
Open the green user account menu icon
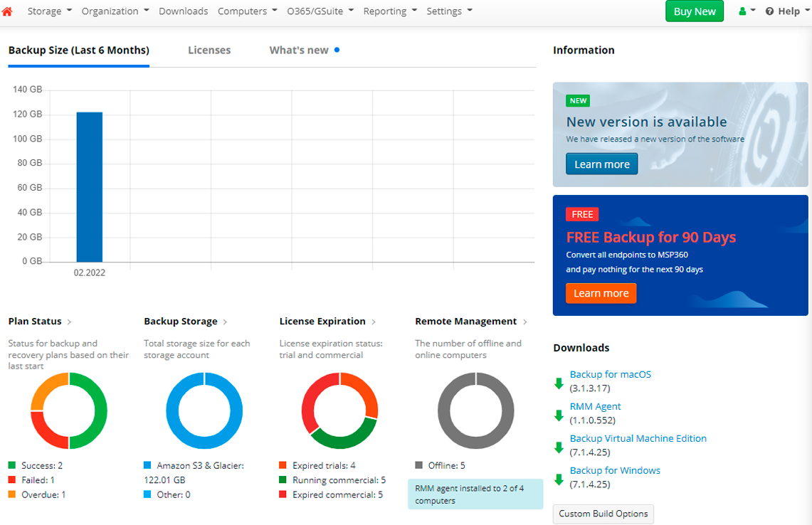tap(744, 11)
